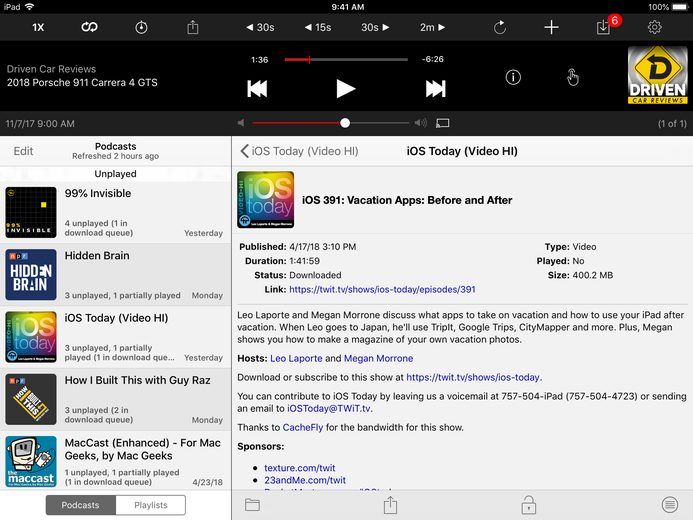Tap the (1 of 1) queue counter

click(x=672, y=124)
